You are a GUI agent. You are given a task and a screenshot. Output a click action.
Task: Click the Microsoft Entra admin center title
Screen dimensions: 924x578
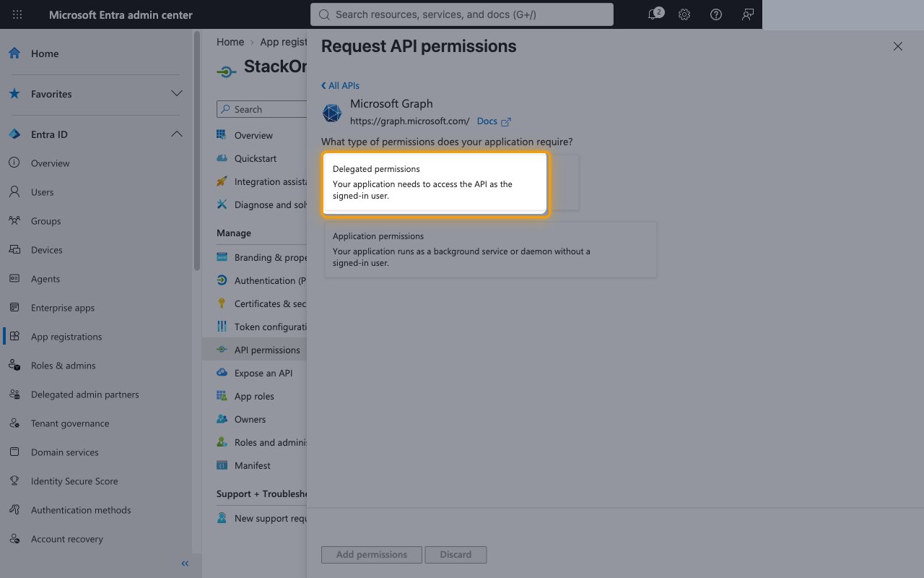pyautogui.click(x=121, y=14)
